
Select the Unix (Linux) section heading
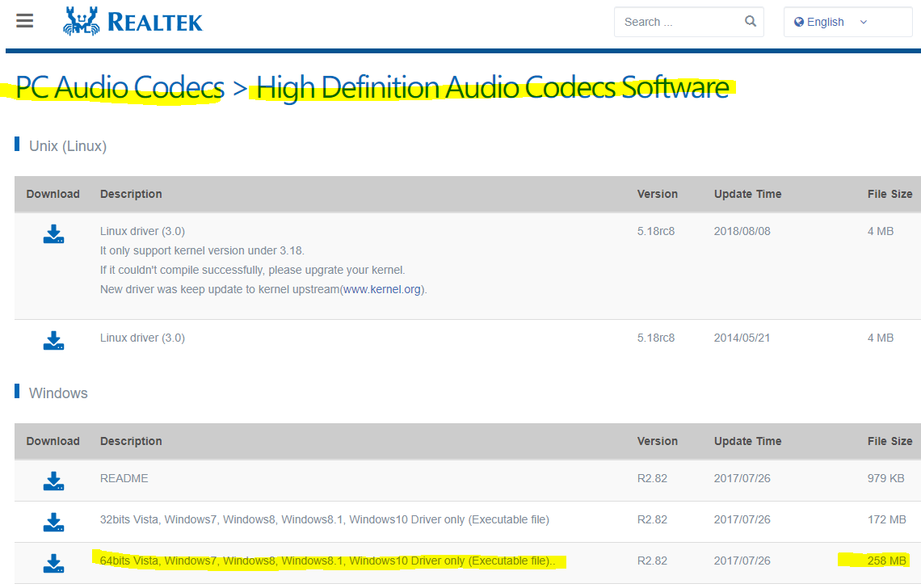(68, 145)
